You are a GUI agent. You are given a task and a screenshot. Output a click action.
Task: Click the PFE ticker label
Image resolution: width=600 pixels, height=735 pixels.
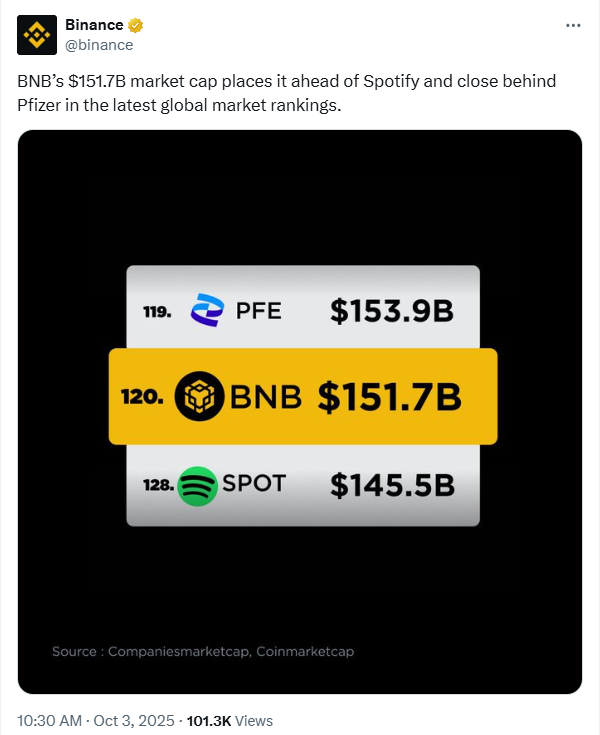point(258,312)
